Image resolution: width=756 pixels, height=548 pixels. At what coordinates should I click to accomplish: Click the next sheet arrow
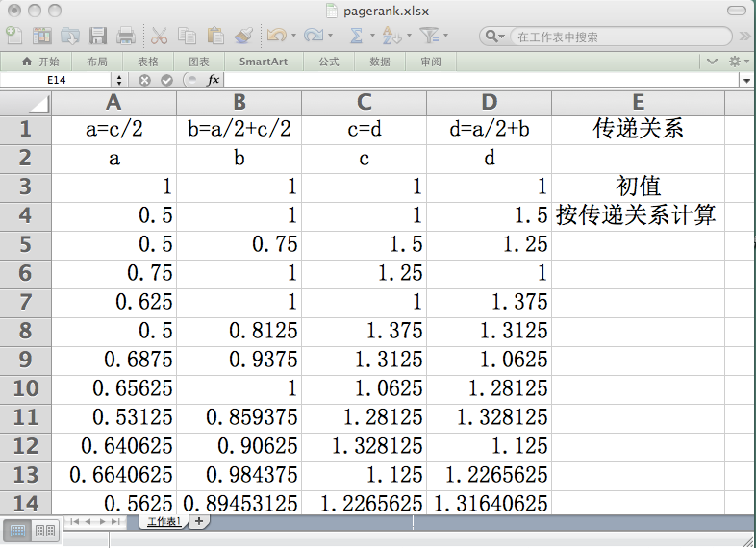coord(102,521)
